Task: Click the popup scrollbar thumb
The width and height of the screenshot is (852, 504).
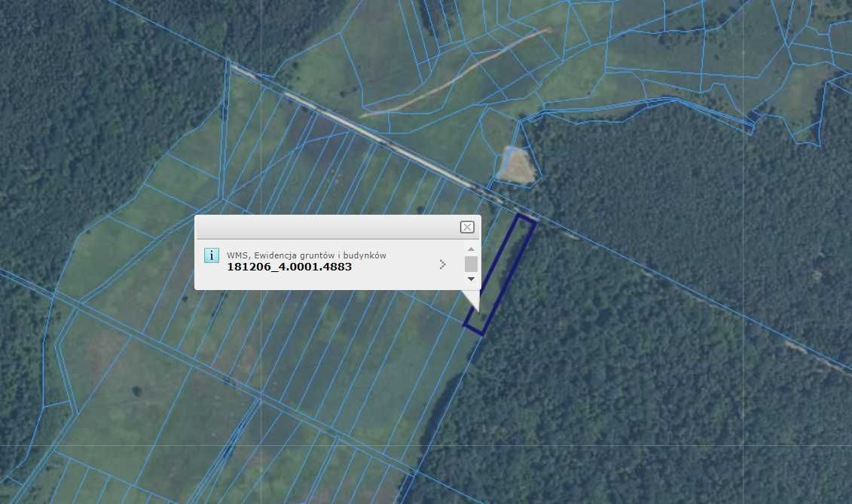Action: tap(471, 264)
